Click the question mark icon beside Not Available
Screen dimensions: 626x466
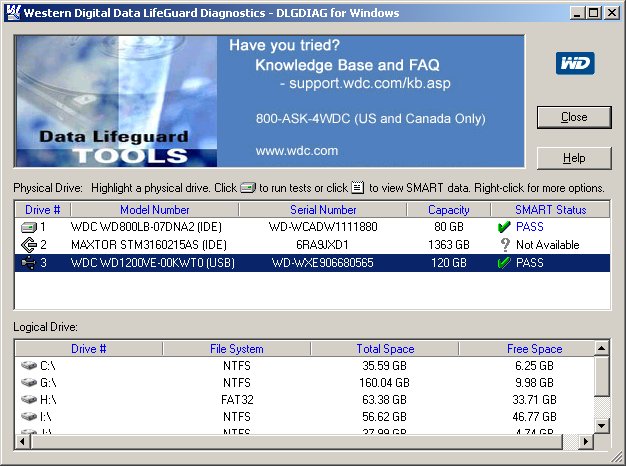(505, 245)
